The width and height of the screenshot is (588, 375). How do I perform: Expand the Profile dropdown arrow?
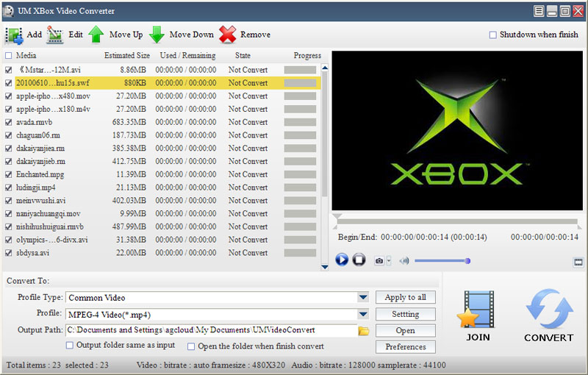click(x=363, y=314)
